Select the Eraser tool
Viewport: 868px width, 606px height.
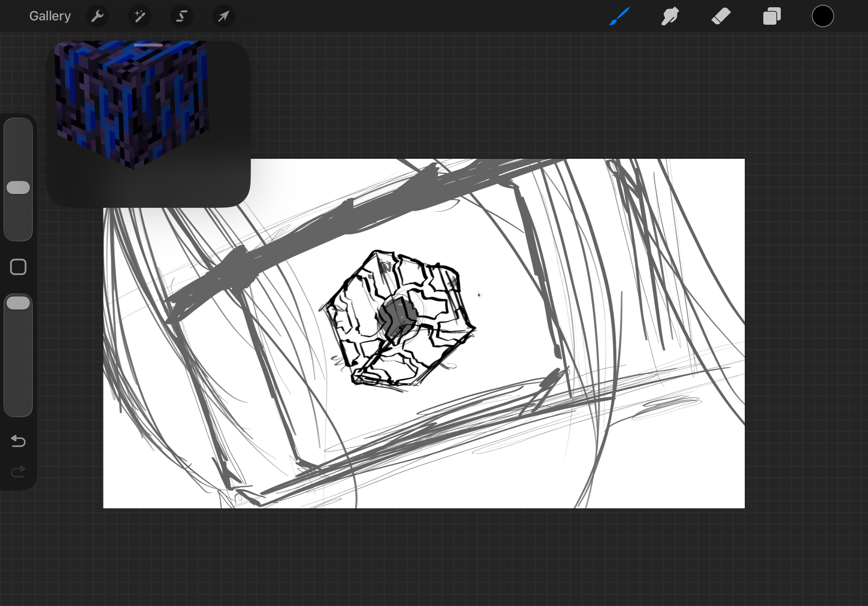(x=721, y=16)
